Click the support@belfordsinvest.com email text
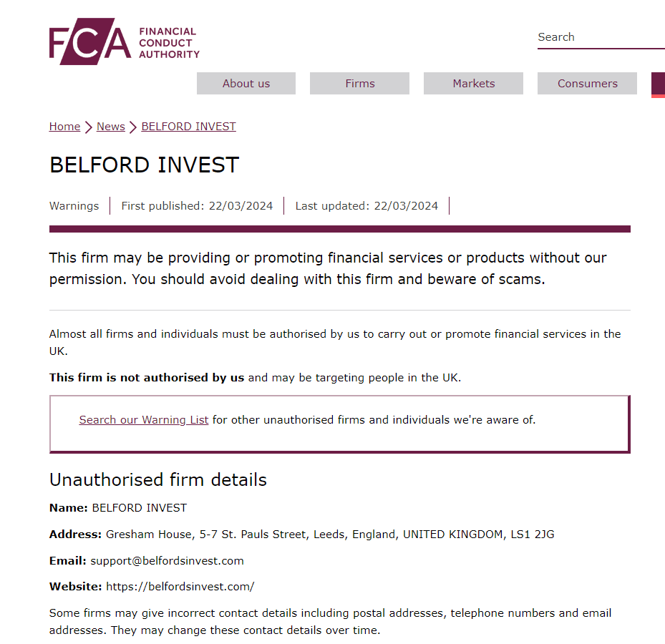This screenshot has width=665, height=644. click(167, 561)
